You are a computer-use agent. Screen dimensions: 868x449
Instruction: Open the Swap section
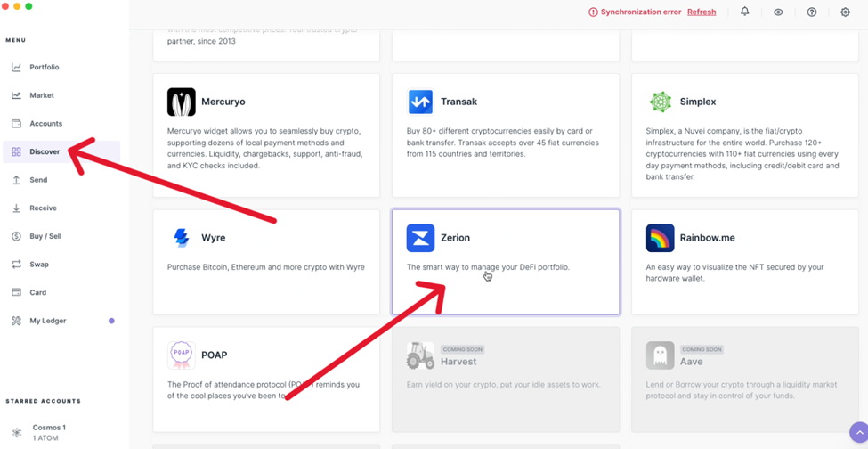point(39,264)
